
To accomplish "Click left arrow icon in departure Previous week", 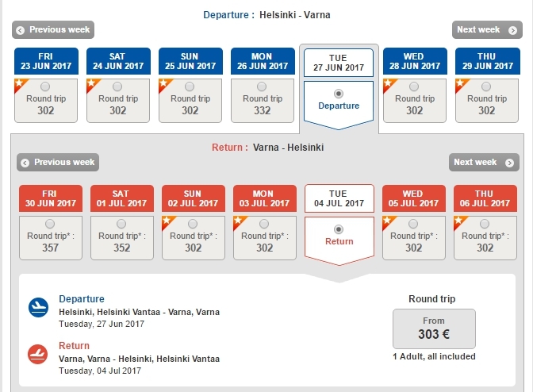I will (20, 30).
